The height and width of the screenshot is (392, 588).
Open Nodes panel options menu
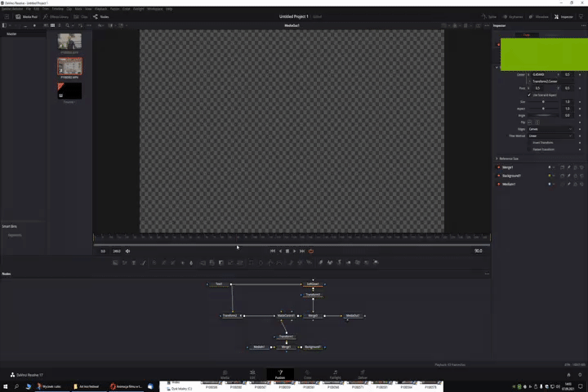tap(487, 274)
